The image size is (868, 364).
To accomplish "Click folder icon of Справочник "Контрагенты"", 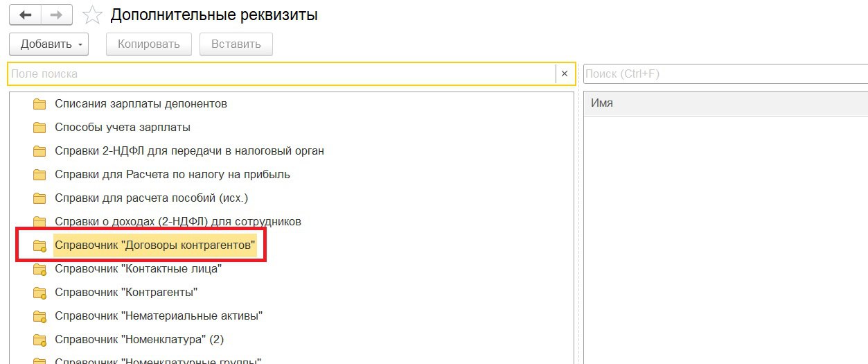I will [x=39, y=293].
